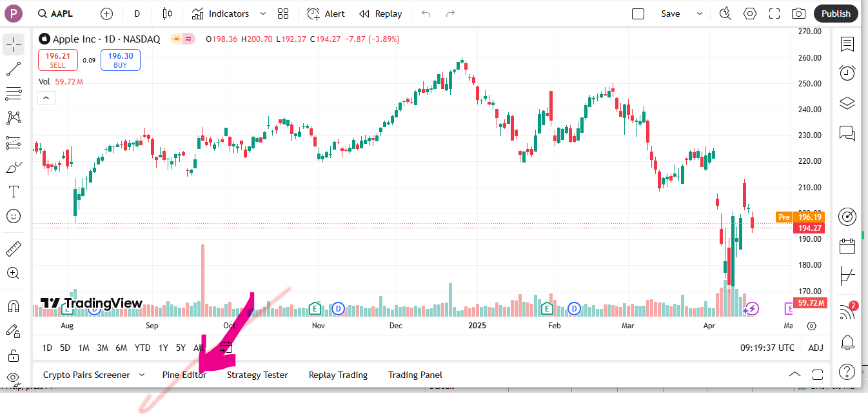Open the Indicators dialog
Image resolution: width=868 pixels, height=416 pixels.
[x=221, y=14]
